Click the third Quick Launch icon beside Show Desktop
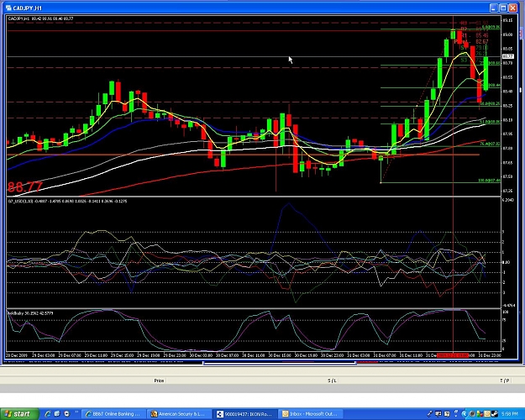525x420 pixels. coord(66,414)
